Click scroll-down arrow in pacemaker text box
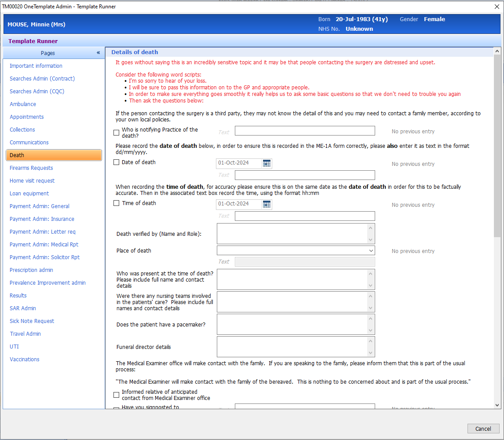Screen dimensions: 504x440 pos(371,330)
